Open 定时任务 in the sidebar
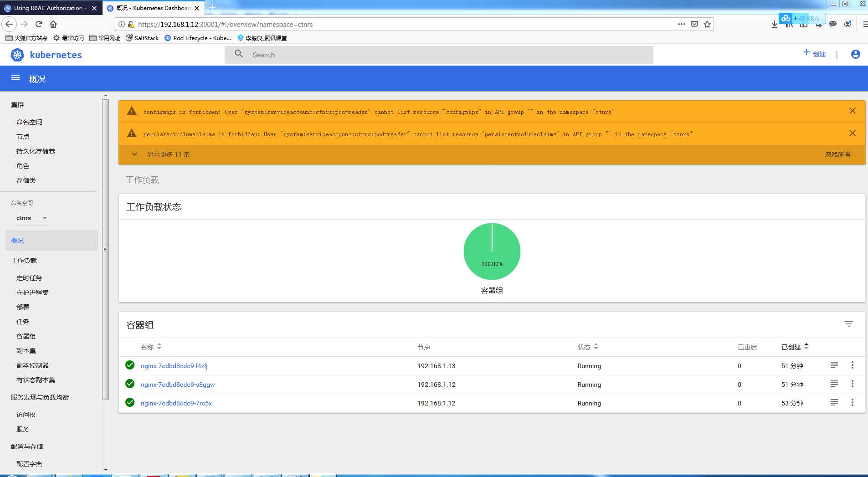Screen dimensions: 868x477 tap(29, 278)
